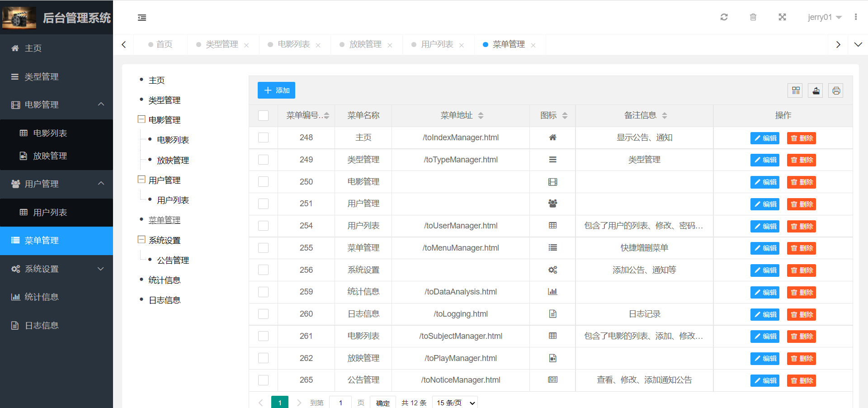Click the column filter grid icon
Image resolution: width=868 pixels, height=408 pixels.
point(796,90)
